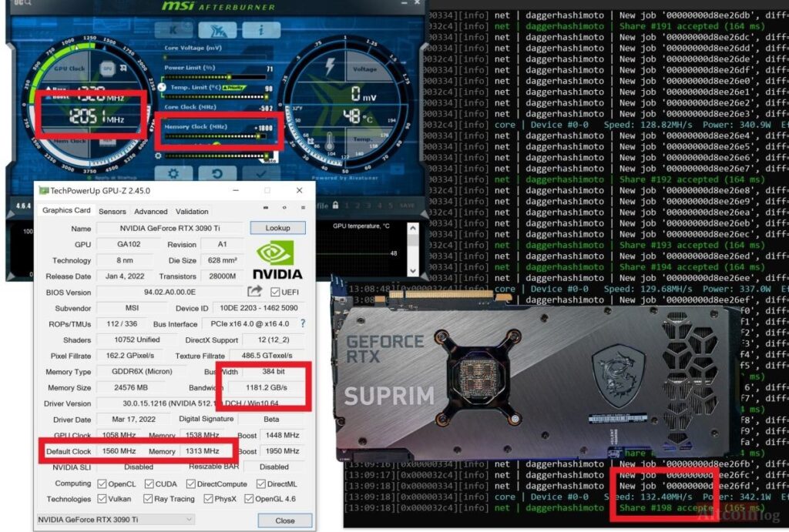This screenshot has width=789, height=532.
Task: Toggle the Vulkan checkbox
Action: pyautogui.click(x=102, y=500)
